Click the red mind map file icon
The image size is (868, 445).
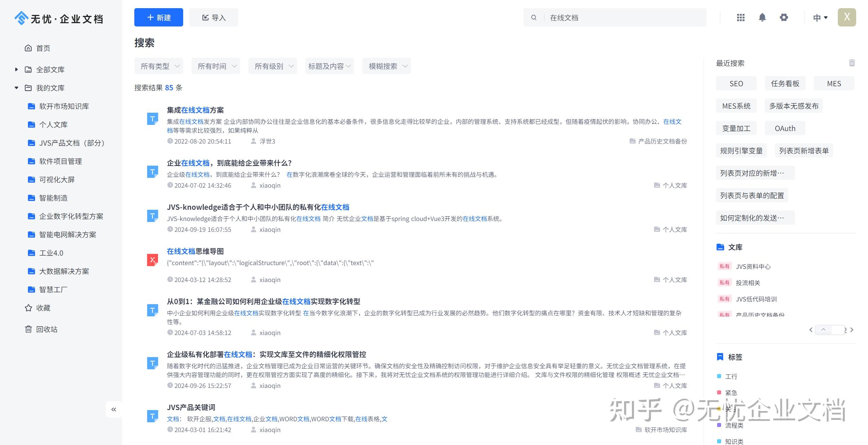tap(152, 260)
